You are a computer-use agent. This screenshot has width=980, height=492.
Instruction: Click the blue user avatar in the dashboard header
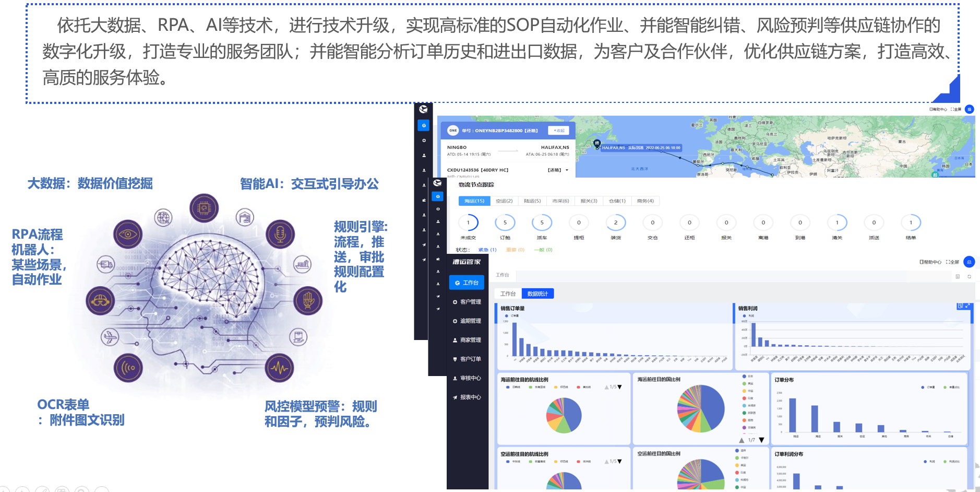(969, 262)
